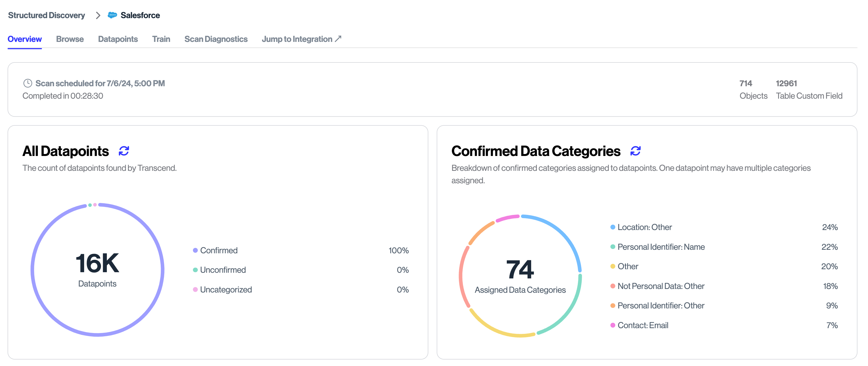Click the Uncategorized legend color dot

coord(195,290)
